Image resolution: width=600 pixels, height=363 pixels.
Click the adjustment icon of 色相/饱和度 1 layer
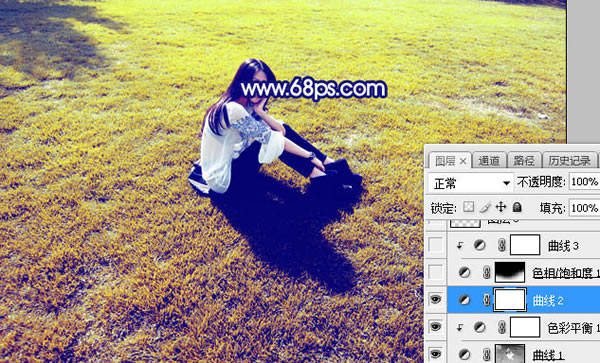pos(464,273)
